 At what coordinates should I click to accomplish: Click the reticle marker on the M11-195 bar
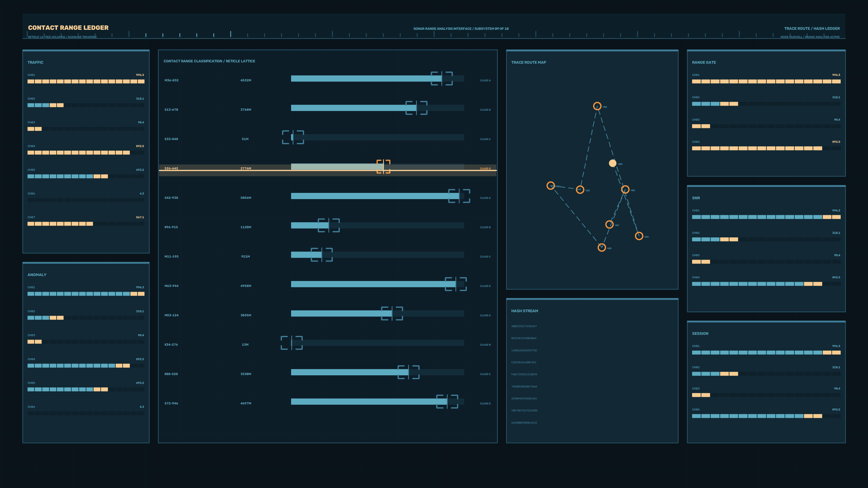click(322, 255)
